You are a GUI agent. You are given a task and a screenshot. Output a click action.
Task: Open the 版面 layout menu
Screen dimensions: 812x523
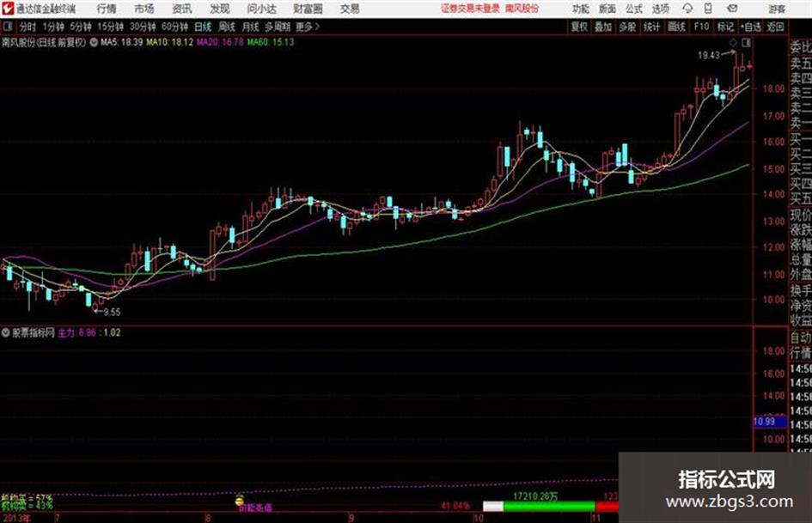point(607,9)
